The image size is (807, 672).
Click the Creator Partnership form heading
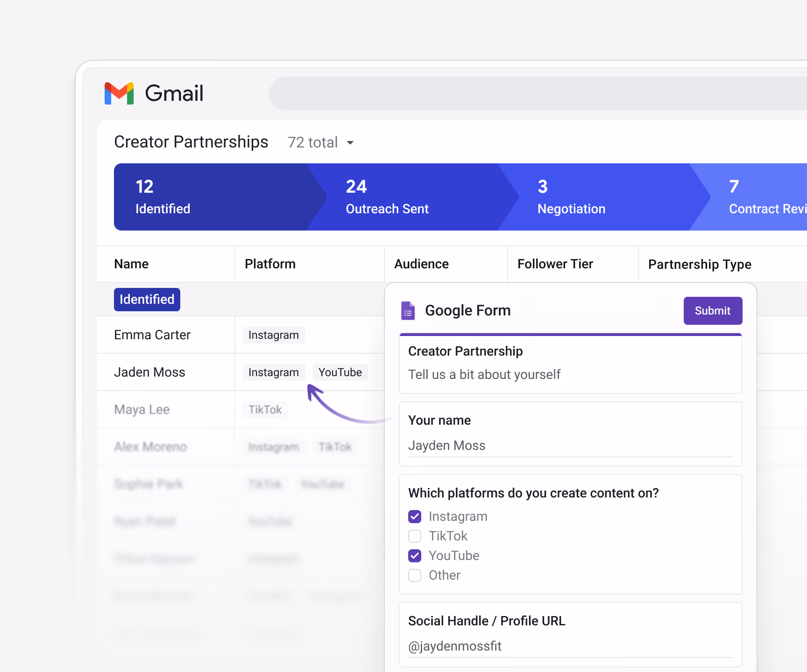coord(465,351)
